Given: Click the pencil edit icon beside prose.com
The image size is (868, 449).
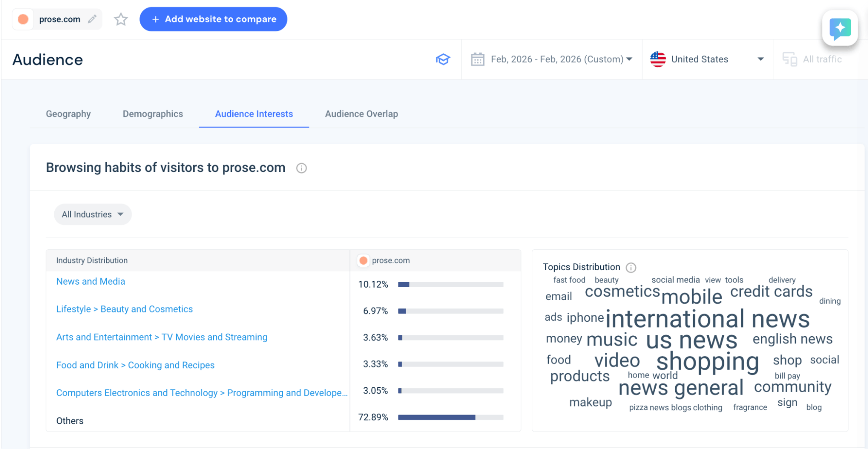Looking at the screenshot, I should 92,19.
